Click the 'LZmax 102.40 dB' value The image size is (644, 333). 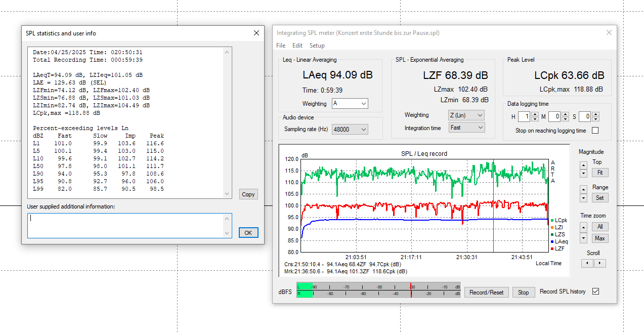461,89
